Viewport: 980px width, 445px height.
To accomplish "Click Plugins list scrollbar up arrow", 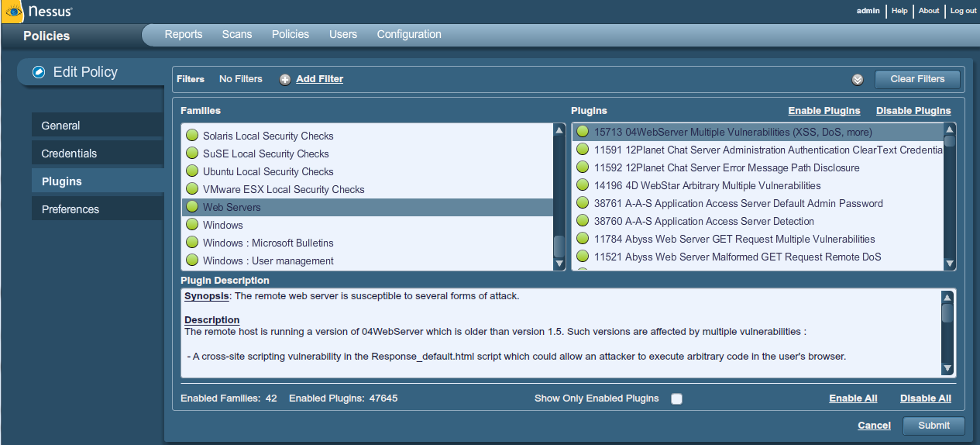I will coord(950,129).
